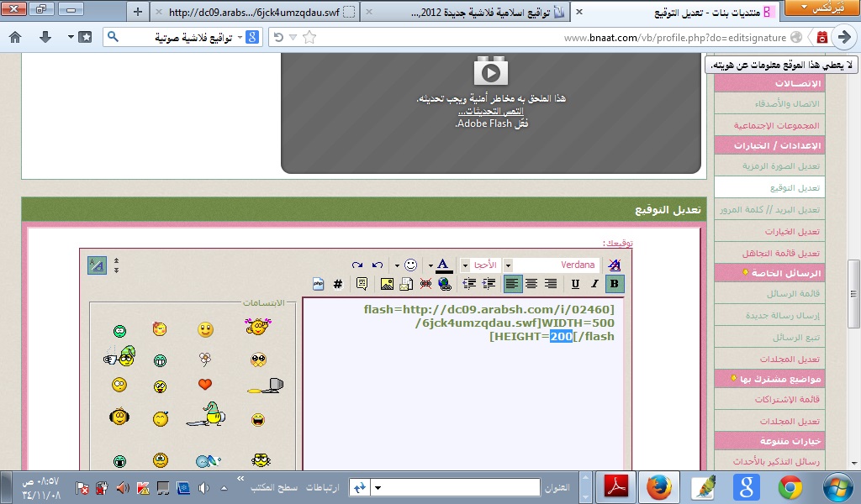This screenshot has width=861, height=504.
Task: Remove link using the unlink icon
Action: pyautogui.click(x=425, y=284)
